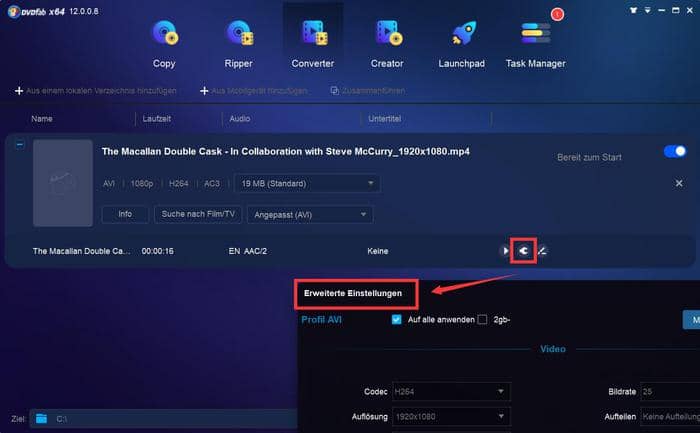
Task: Click the 00:00:16 runtime value
Action: pyautogui.click(x=158, y=251)
